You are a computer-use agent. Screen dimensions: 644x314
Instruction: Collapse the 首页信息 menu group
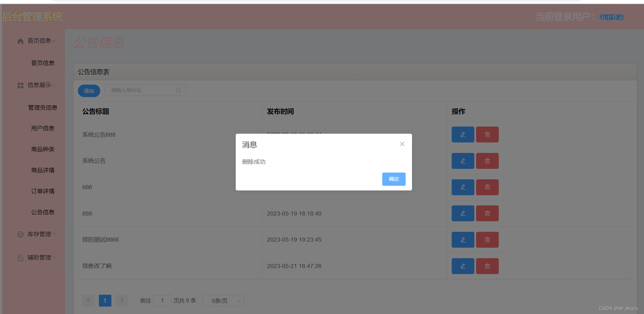click(x=54, y=41)
